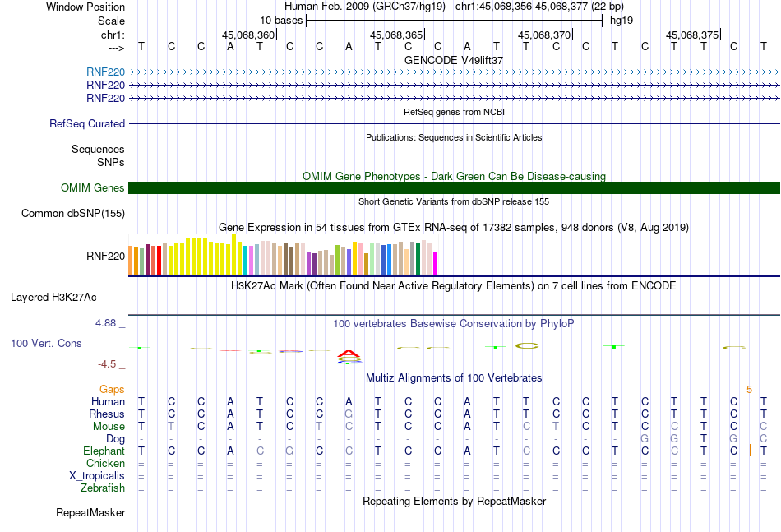781x532 pixels.
Task: Click the Window Position track label
Action: 85,7
